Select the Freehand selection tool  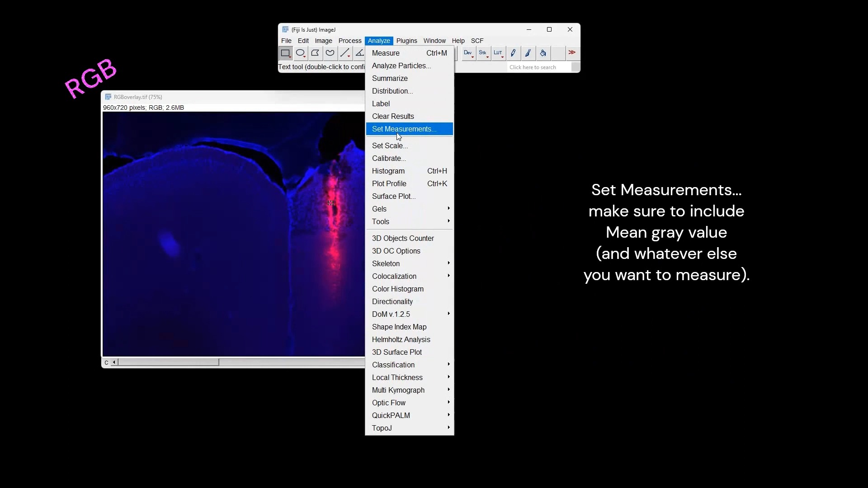point(330,53)
